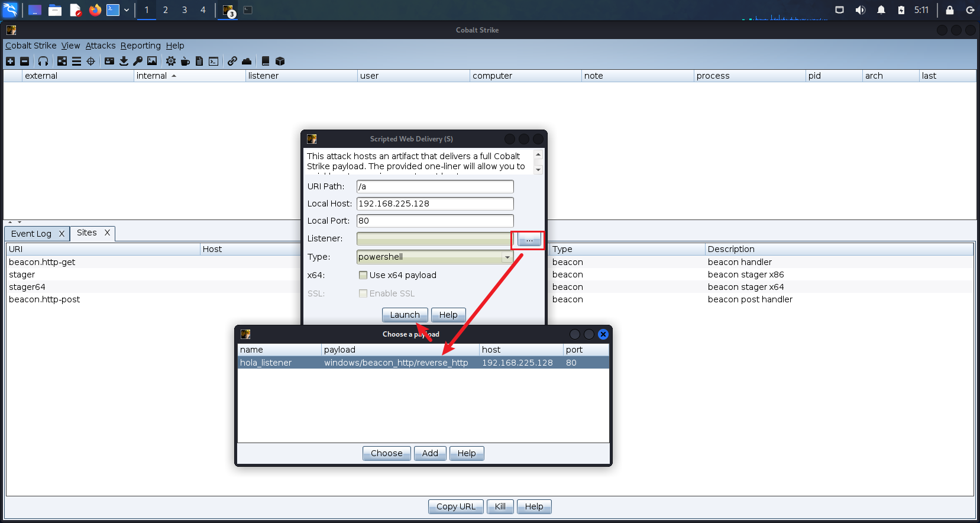Click the Choose button
Screen dimensions: 980x523
point(387,453)
